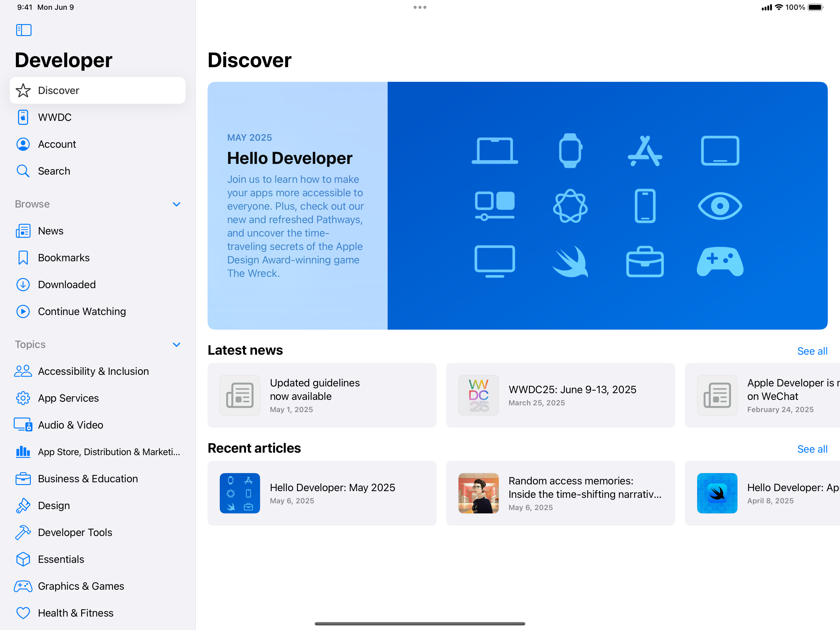Open the News sidebar item
This screenshot has height=630, width=840.
point(50,231)
